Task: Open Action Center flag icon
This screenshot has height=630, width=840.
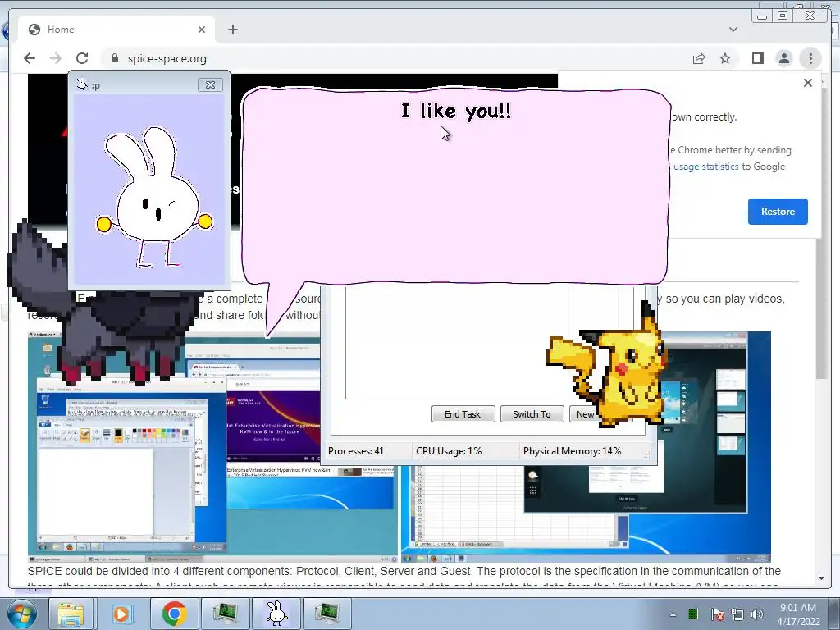Action: click(x=717, y=614)
